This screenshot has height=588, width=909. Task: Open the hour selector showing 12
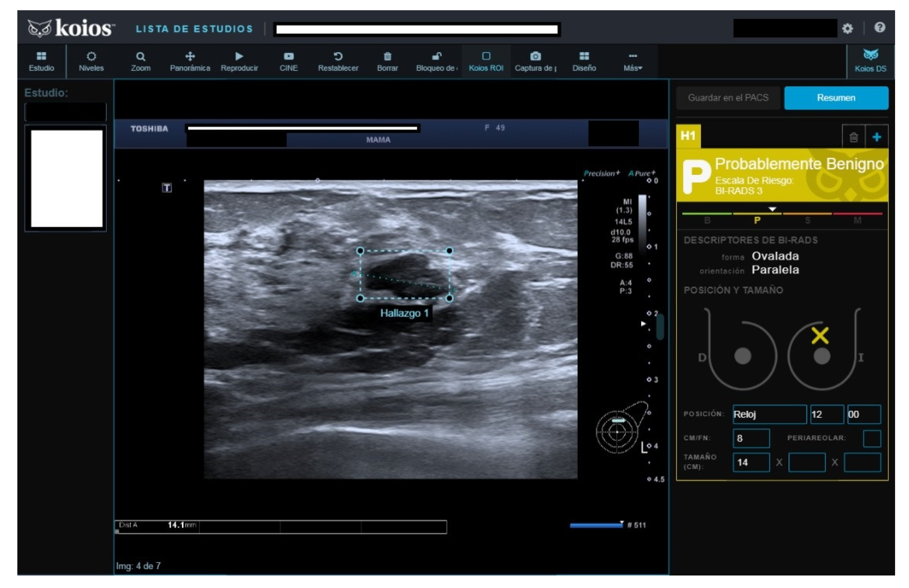(827, 414)
